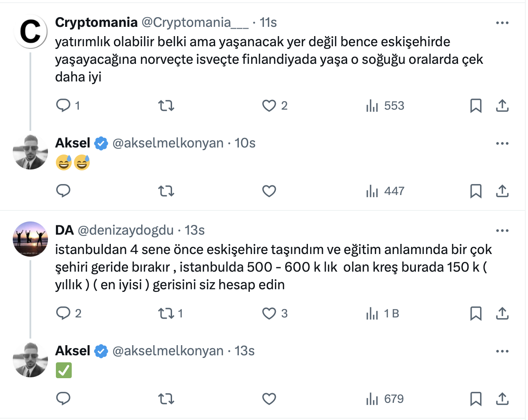Open more options on DA's tweet
The height and width of the screenshot is (420, 528).
click(x=502, y=231)
